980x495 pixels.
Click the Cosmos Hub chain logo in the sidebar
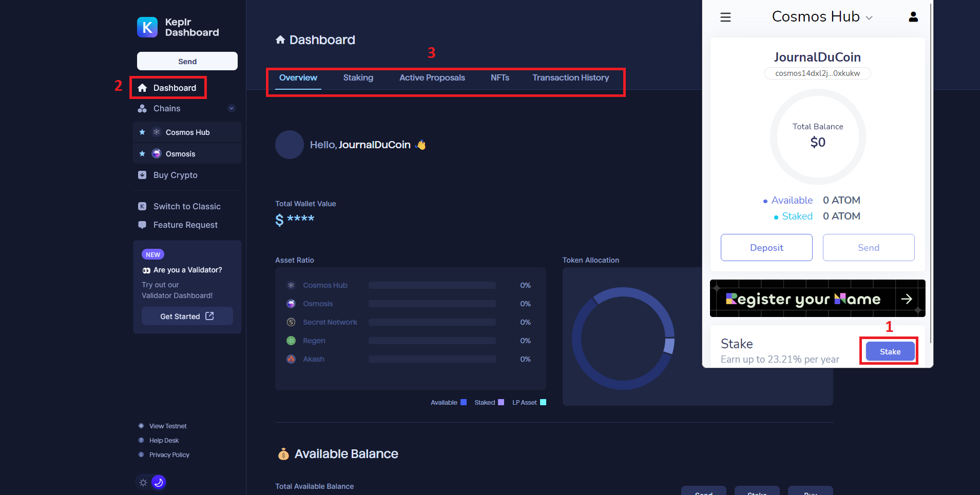pos(157,132)
